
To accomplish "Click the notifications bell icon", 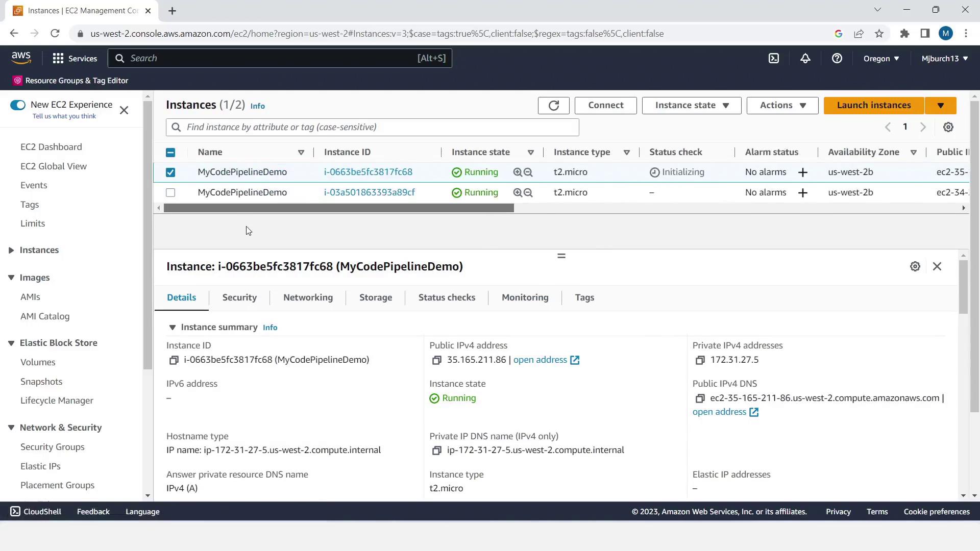I will tap(805, 59).
